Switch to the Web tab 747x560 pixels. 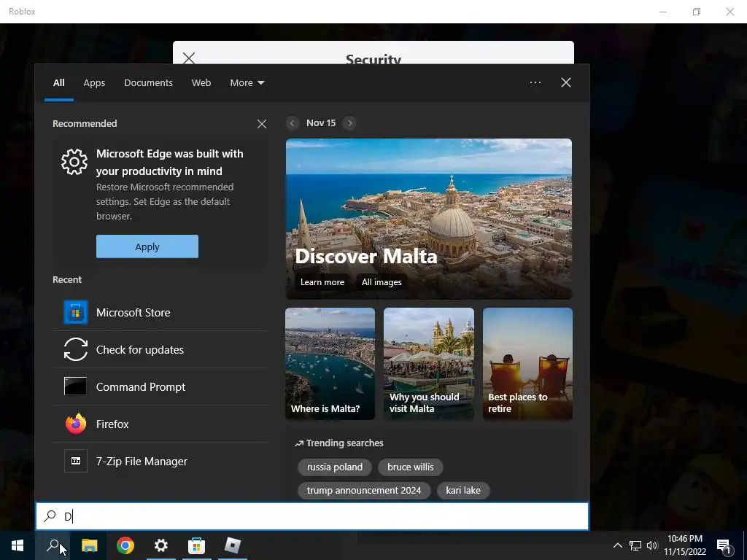[x=201, y=83]
